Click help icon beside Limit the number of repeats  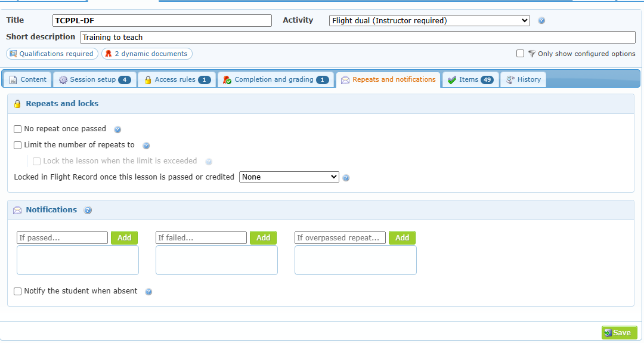(x=146, y=146)
